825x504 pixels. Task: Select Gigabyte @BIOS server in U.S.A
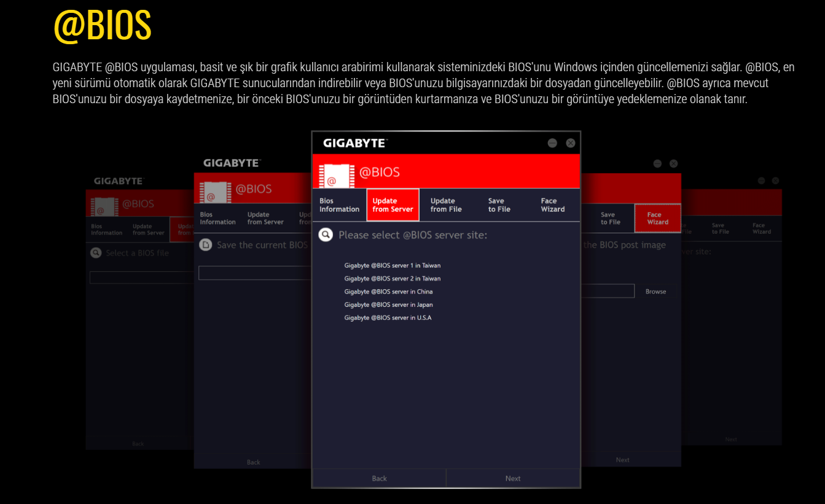point(388,317)
